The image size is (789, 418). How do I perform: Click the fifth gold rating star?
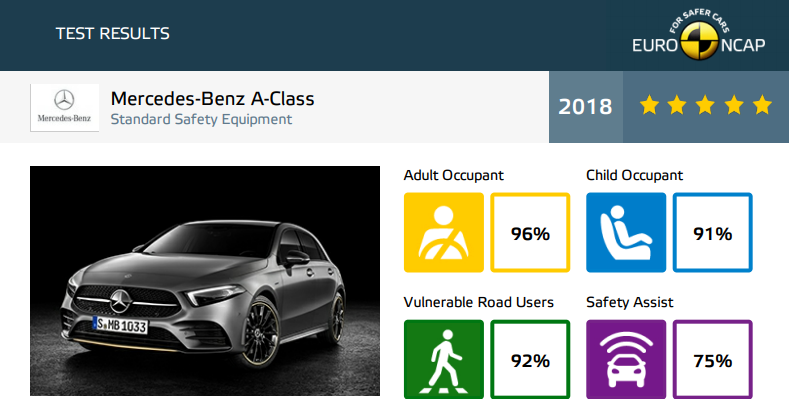point(762,105)
